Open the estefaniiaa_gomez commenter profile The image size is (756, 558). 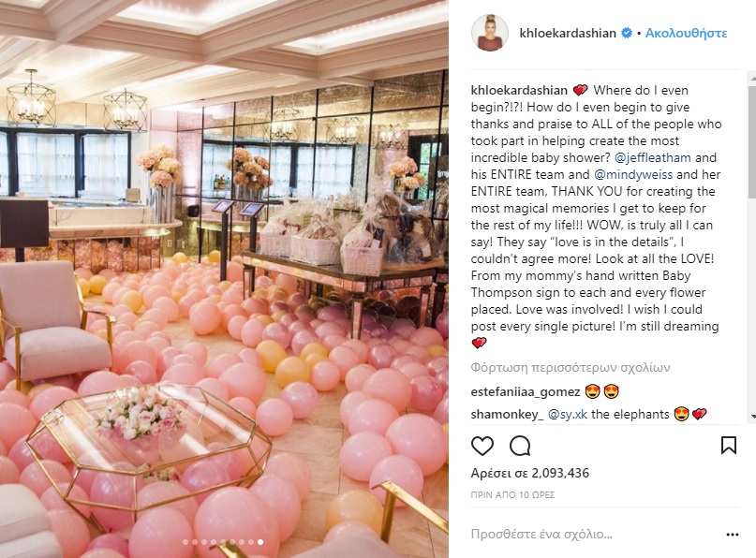tap(526, 391)
